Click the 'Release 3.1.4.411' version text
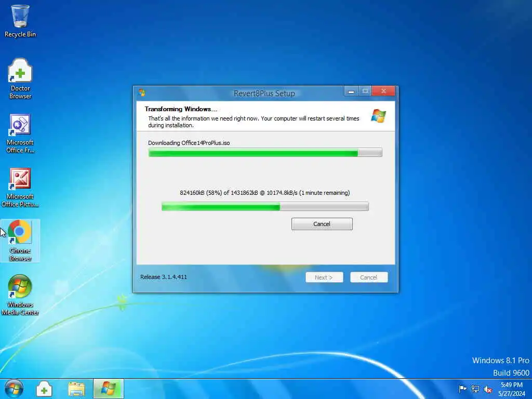Screen dimensions: 532x399 164,277
